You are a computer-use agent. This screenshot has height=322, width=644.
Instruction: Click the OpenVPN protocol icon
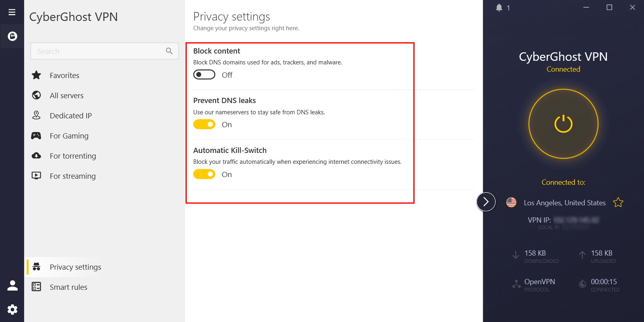point(516,284)
